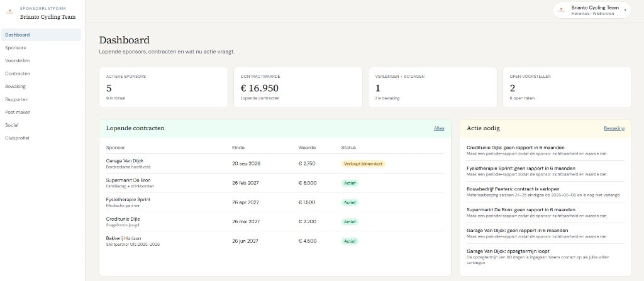Open the Contractwaarde € 16.950 card

click(297, 87)
